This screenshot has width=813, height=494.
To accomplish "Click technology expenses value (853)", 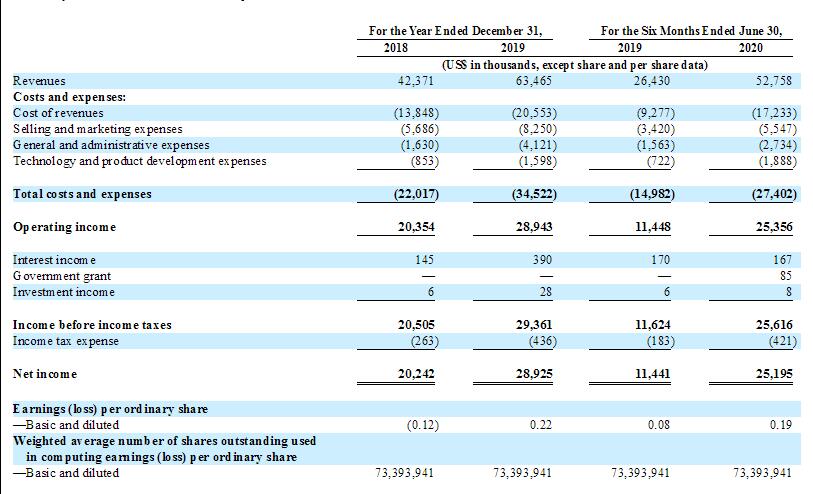I will (425, 161).
